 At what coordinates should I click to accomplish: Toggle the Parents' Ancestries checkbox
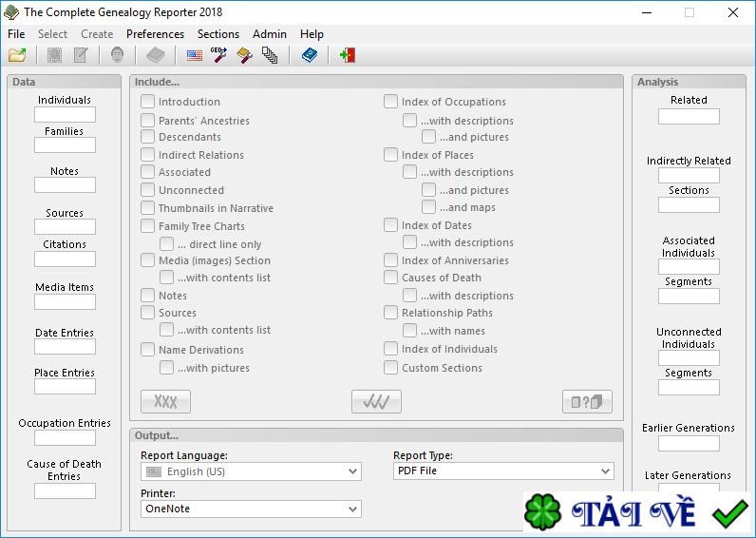tap(147, 120)
